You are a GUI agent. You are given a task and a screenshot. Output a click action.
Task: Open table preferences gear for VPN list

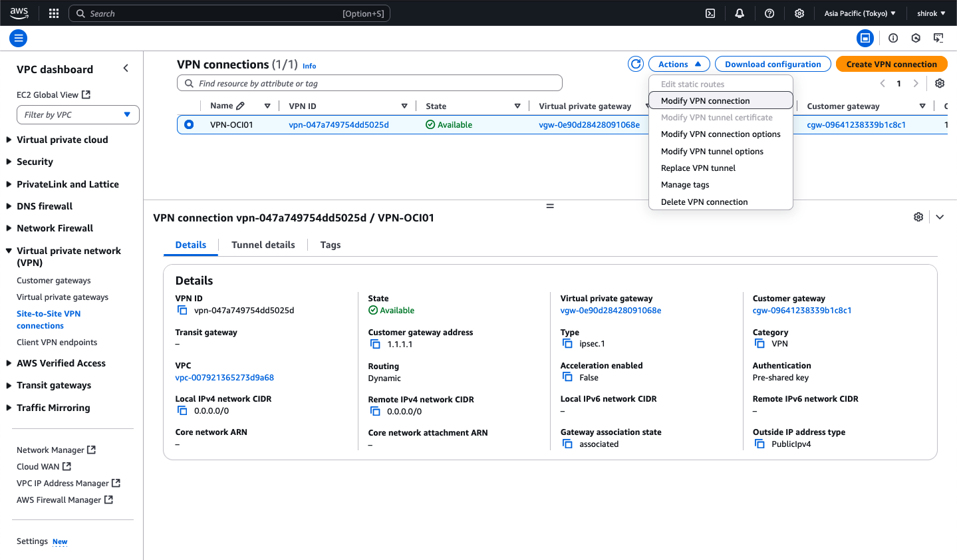coord(939,82)
